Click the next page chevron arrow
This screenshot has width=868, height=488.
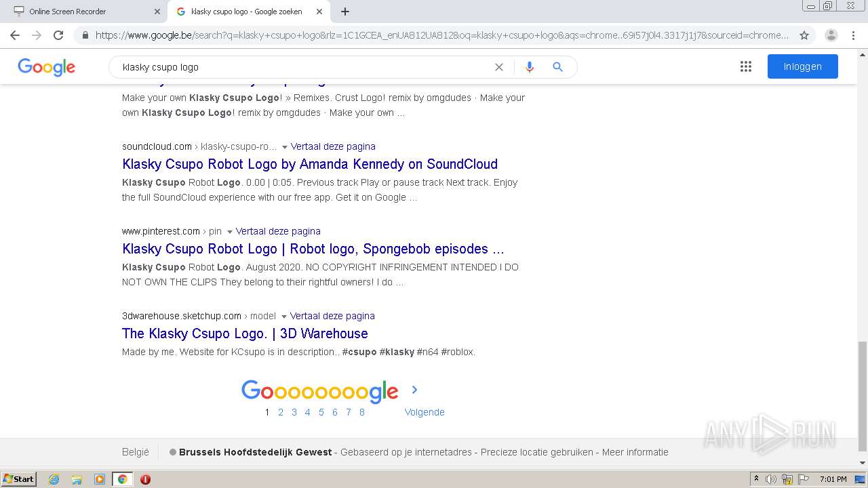coord(414,390)
